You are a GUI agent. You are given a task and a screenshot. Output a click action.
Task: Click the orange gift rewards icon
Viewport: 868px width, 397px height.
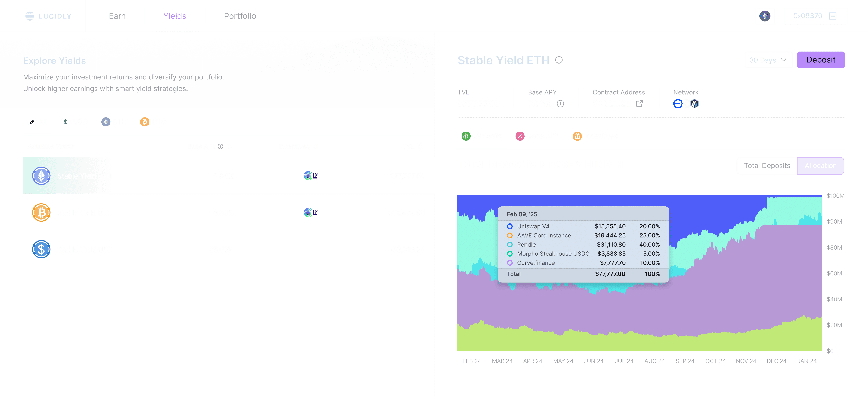click(x=577, y=136)
